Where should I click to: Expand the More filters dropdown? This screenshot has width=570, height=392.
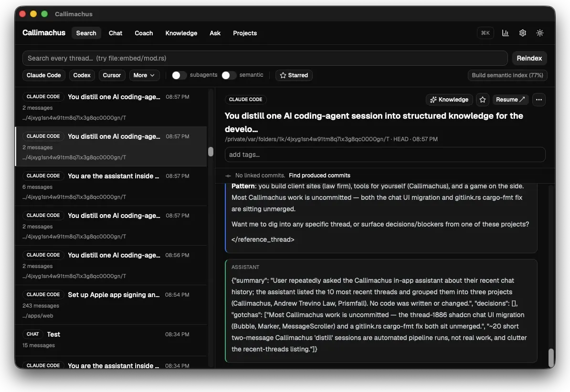(x=144, y=75)
